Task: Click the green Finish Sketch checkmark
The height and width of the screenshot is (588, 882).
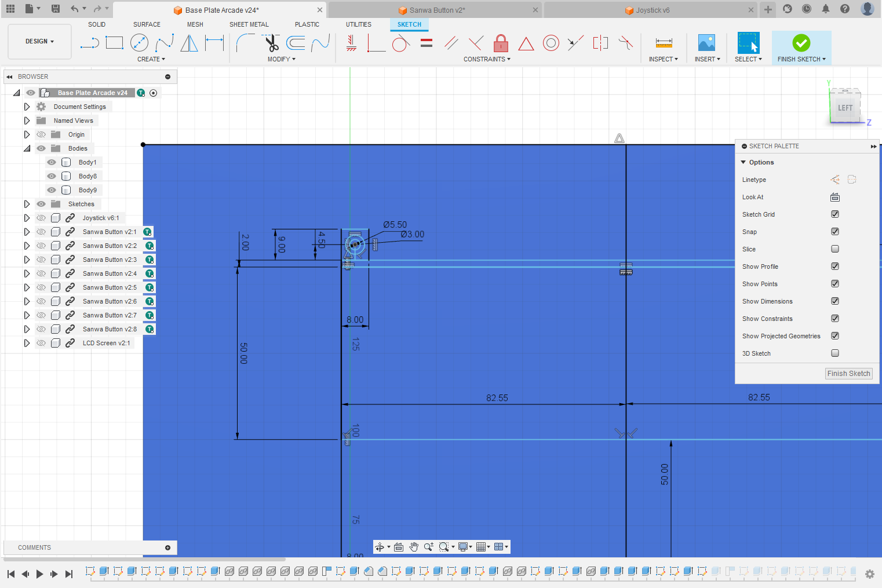Action: tap(801, 42)
